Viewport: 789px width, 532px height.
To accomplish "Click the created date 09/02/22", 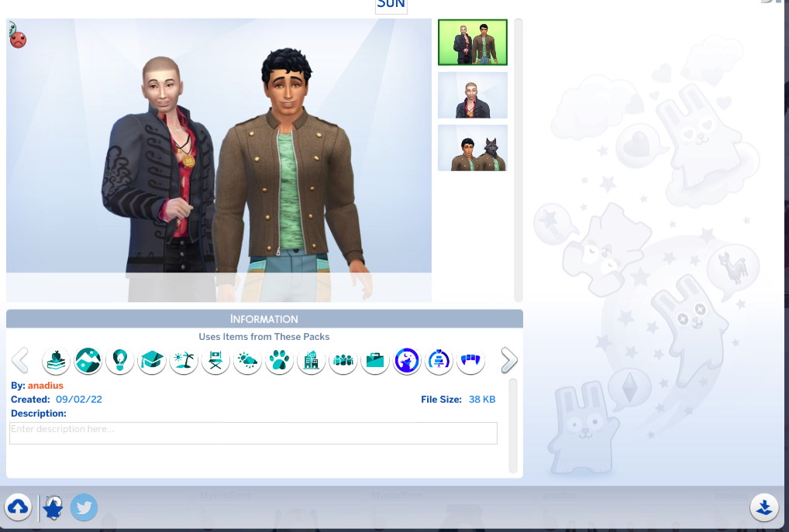I will point(79,400).
